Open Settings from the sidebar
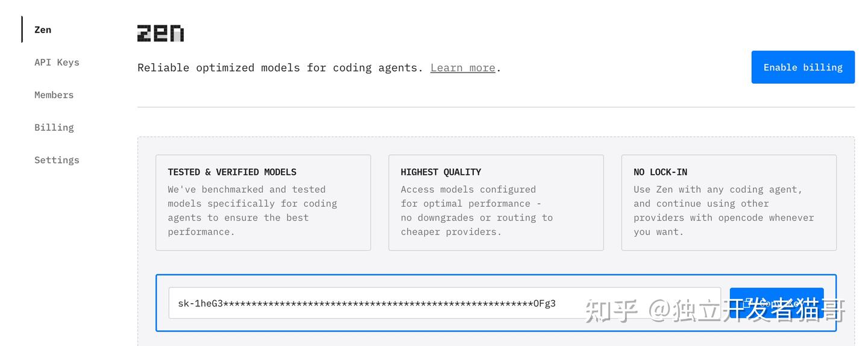868x346 pixels. 57,160
